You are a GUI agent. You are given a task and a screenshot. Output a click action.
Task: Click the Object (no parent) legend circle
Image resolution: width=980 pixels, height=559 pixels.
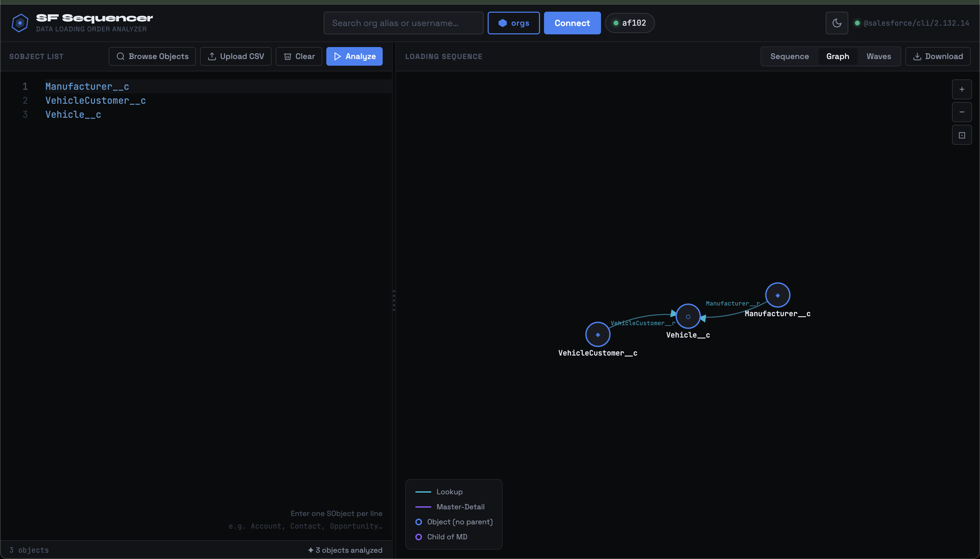[419, 522]
